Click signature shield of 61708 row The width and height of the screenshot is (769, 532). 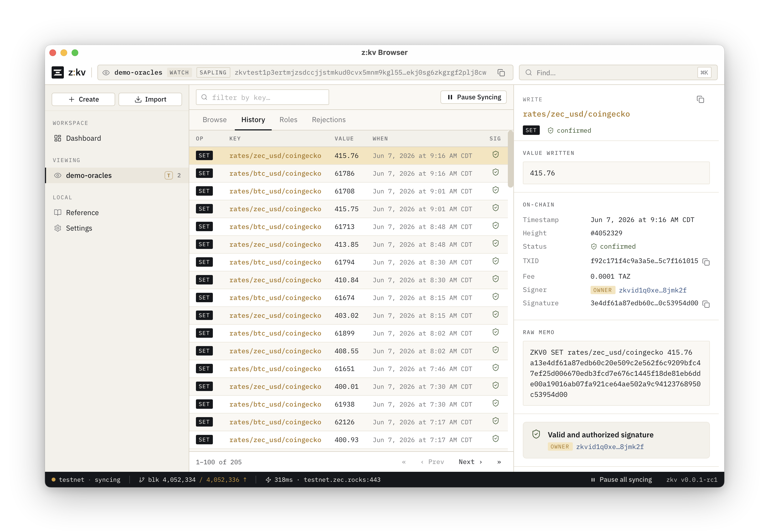point(496,190)
